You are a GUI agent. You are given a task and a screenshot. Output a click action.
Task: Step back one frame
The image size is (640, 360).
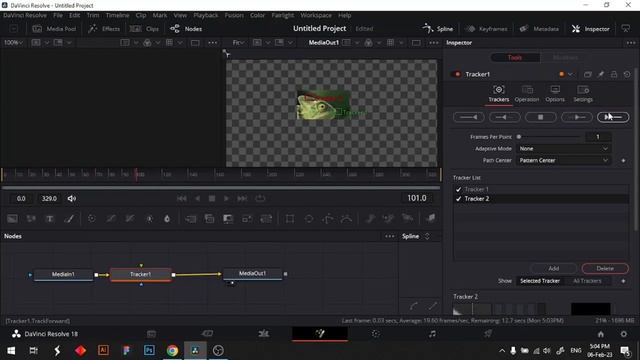click(198, 198)
